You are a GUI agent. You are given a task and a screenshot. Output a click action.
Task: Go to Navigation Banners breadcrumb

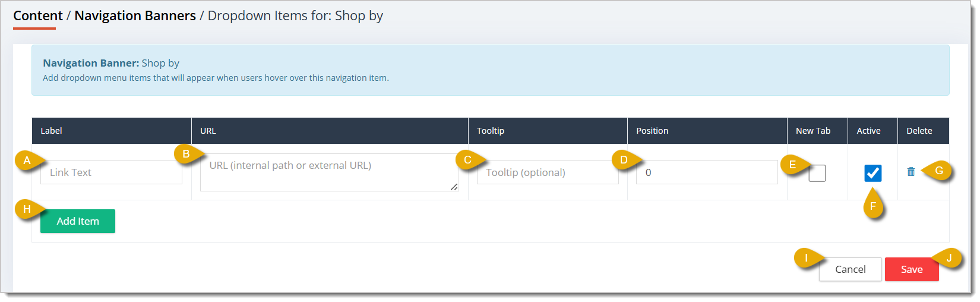[135, 16]
